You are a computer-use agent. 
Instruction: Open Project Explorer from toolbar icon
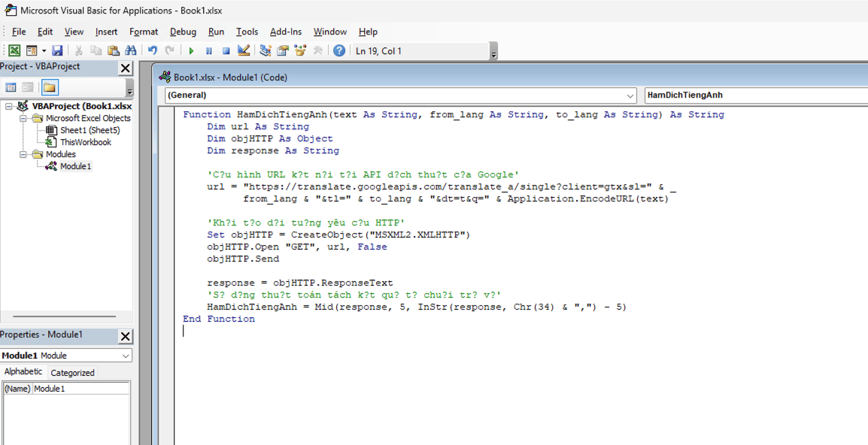click(266, 50)
